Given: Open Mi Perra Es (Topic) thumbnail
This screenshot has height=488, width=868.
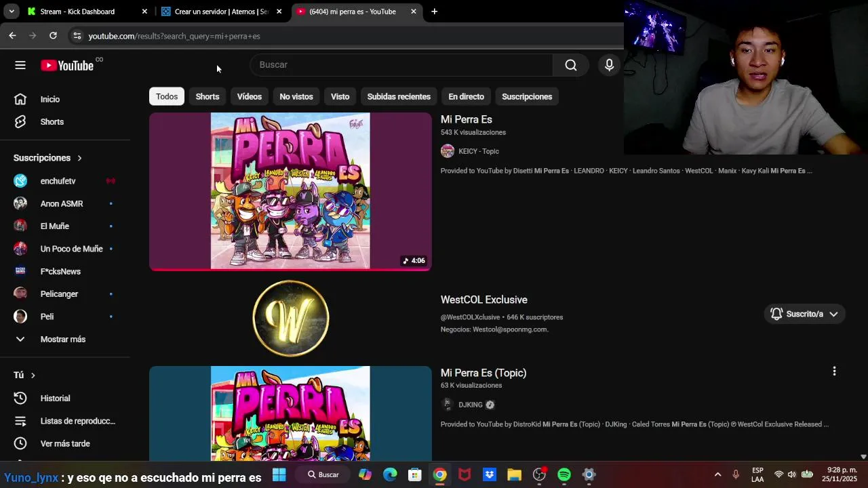Looking at the screenshot, I should click(290, 414).
